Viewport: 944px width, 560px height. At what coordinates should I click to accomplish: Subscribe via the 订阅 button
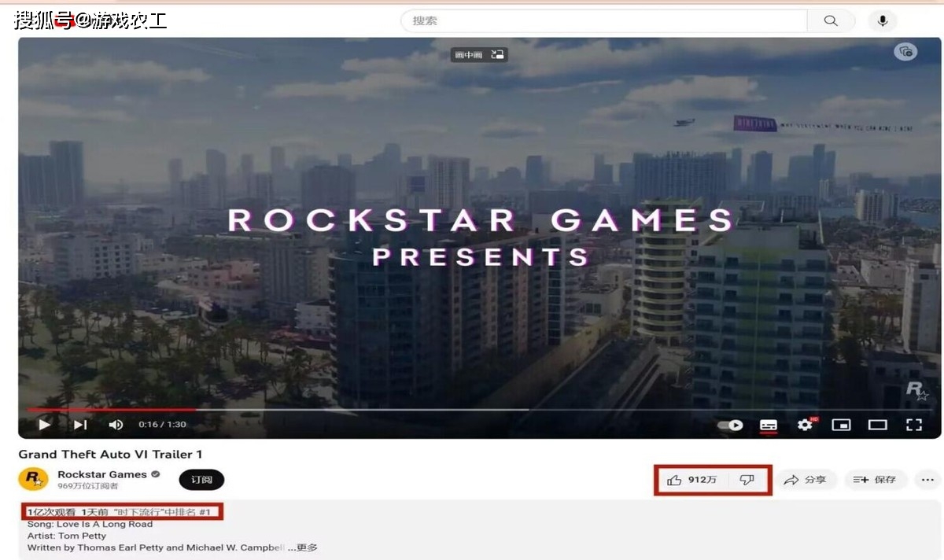point(201,480)
